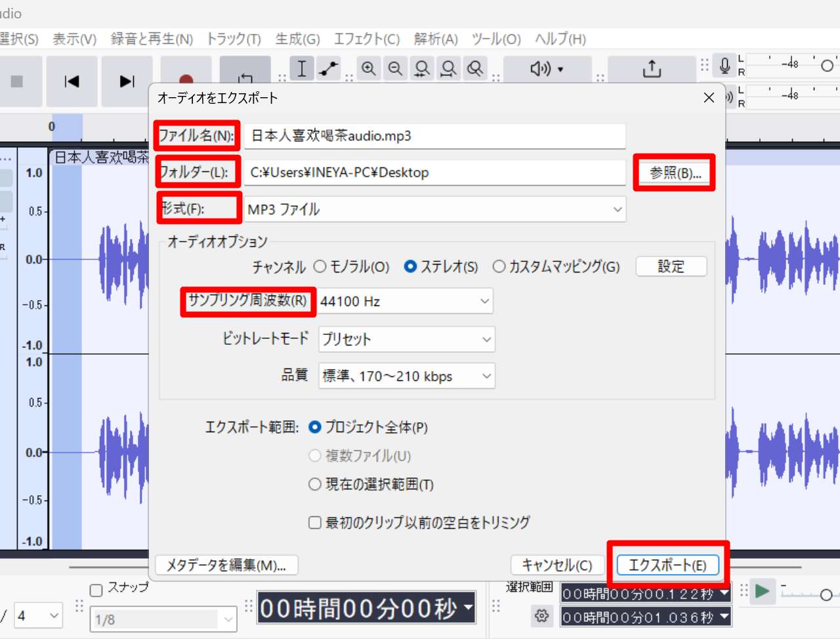The width and height of the screenshot is (840, 639).
Task: Open the ツール menu
Action: click(x=496, y=39)
